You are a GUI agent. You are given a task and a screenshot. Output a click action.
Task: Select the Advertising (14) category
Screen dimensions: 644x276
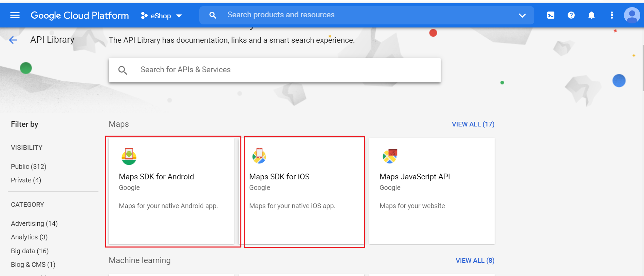[34, 223]
